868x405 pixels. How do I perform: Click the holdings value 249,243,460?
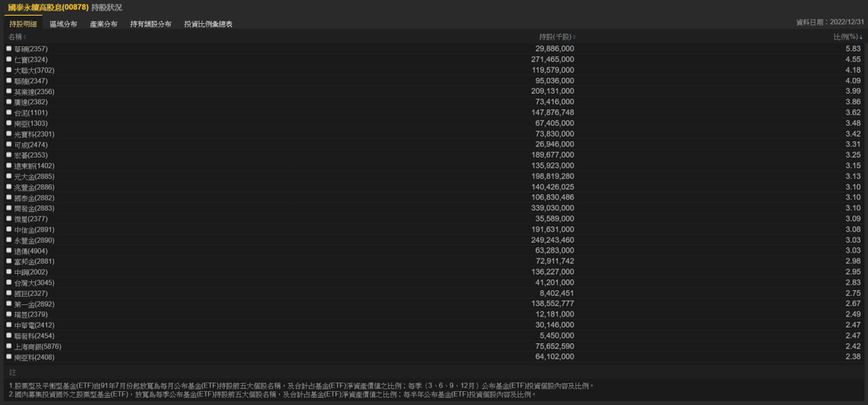552,240
